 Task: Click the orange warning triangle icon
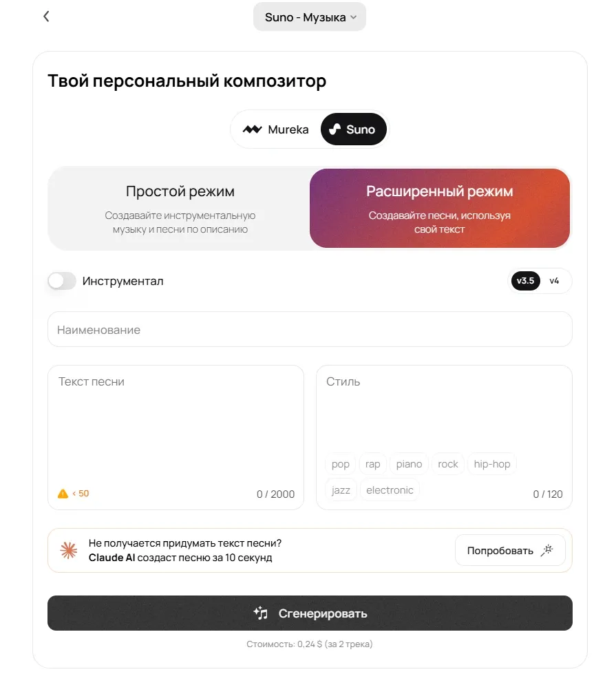(63, 494)
